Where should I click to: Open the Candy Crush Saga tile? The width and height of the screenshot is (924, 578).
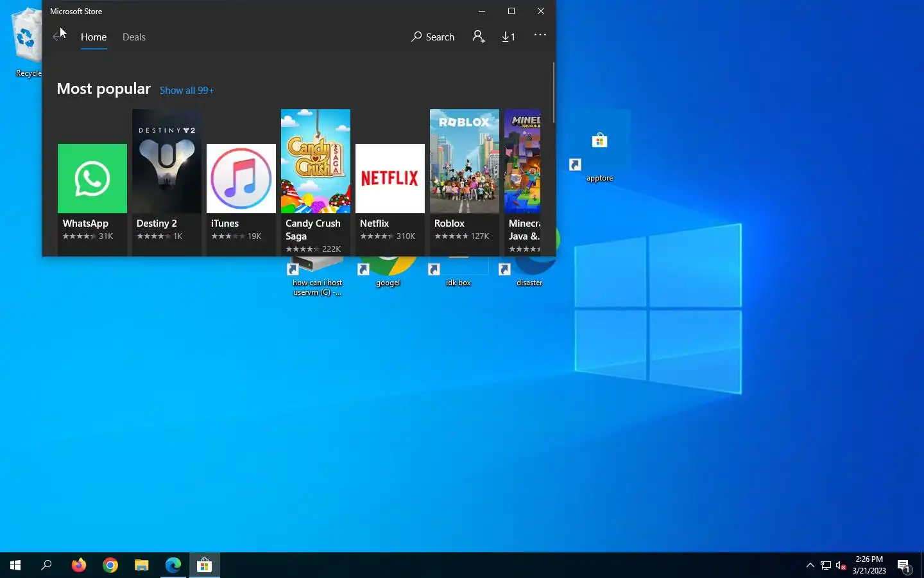316,182
